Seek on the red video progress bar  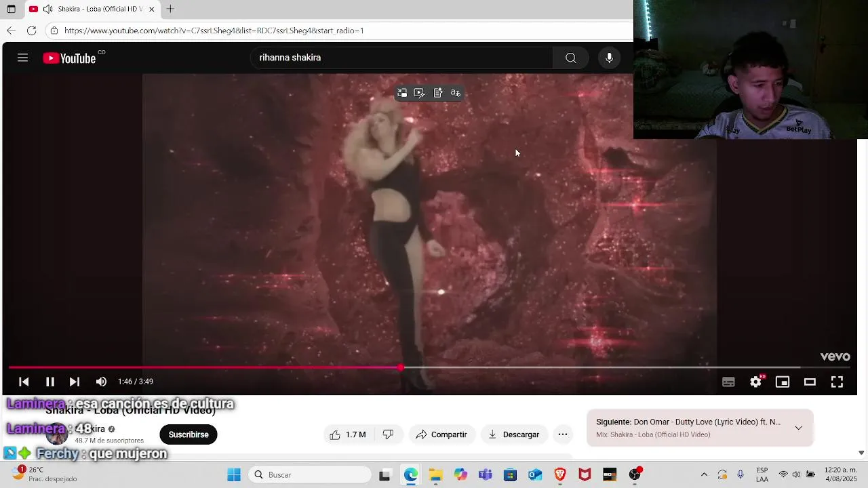(429, 367)
